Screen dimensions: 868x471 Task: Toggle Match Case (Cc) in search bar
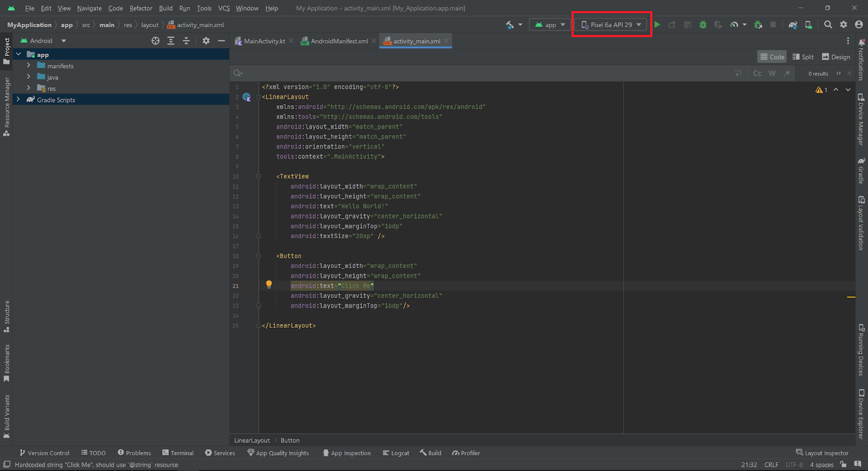[757, 73]
